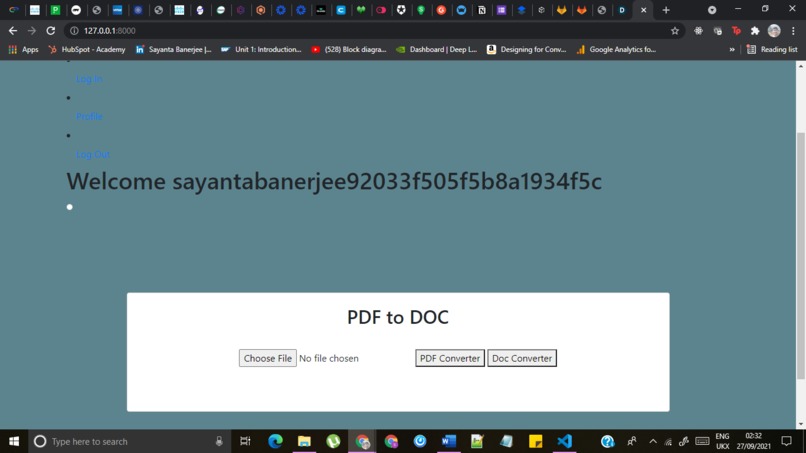Click the microphone icon in taskbar search
Viewport: 806px width, 453px height.
(219, 441)
